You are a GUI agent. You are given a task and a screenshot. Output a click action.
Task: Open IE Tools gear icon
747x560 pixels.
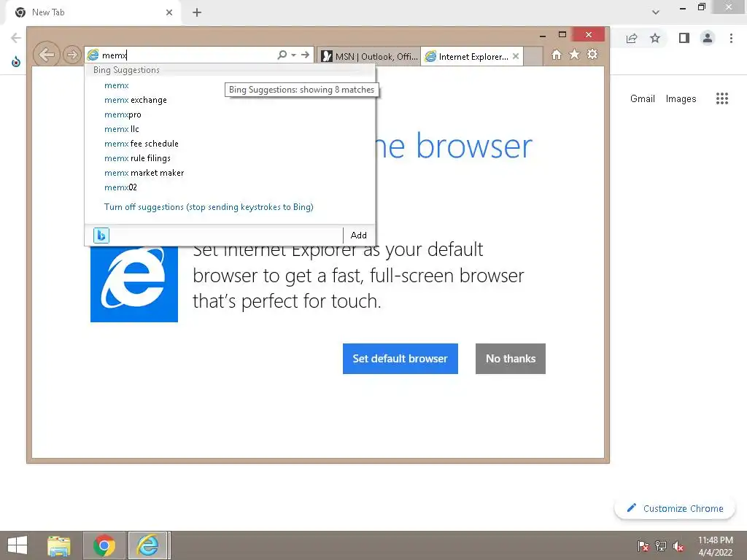(x=592, y=55)
